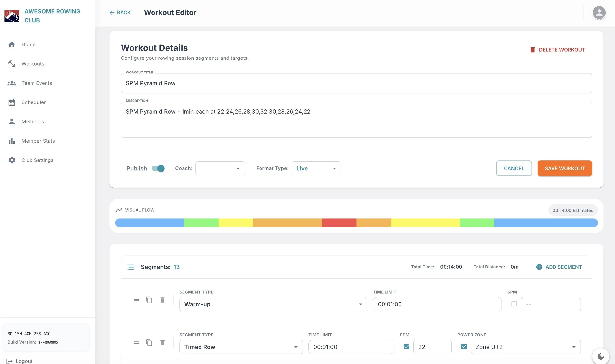The height and width of the screenshot is (364, 615).
Task: Click the Awesome Rowing Club logo
Action: coord(12,16)
